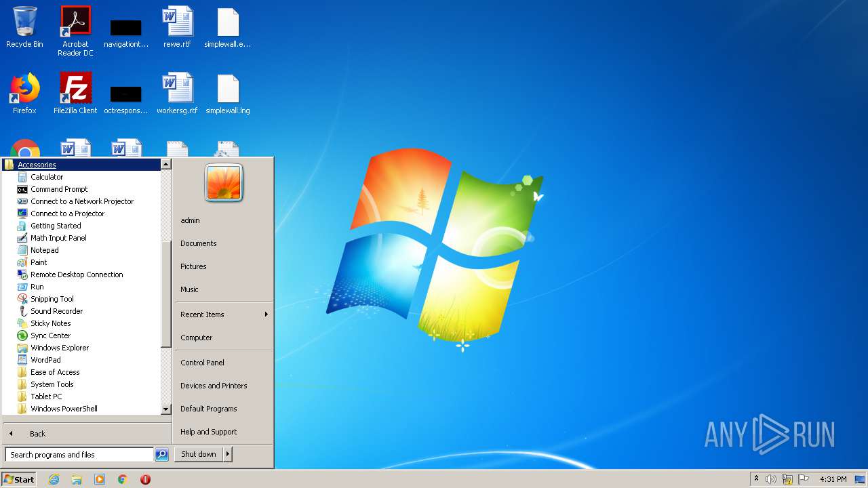The image size is (868, 488).
Task: Show hidden tray icons arrow
Action: pyautogui.click(x=756, y=479)
